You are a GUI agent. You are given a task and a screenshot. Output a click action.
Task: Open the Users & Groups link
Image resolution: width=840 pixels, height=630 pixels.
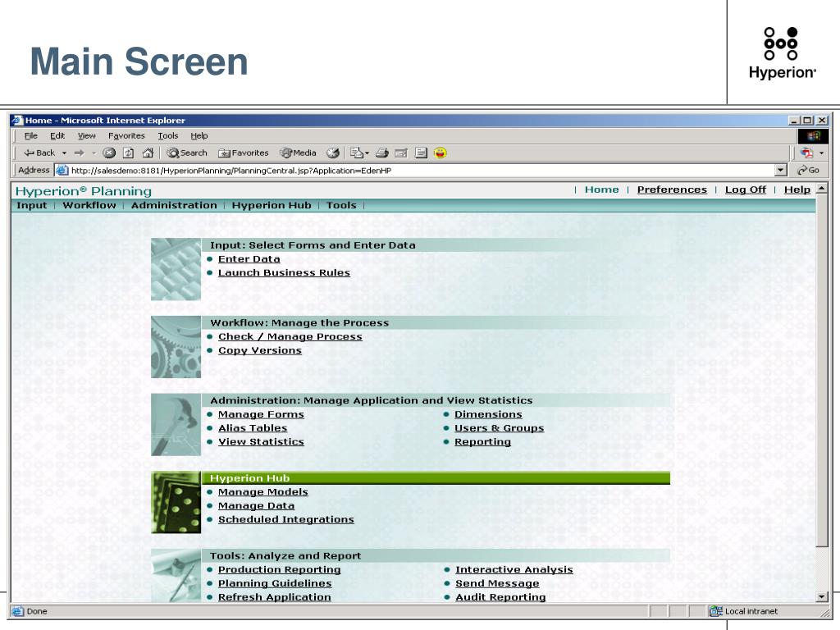click(500, 428)
